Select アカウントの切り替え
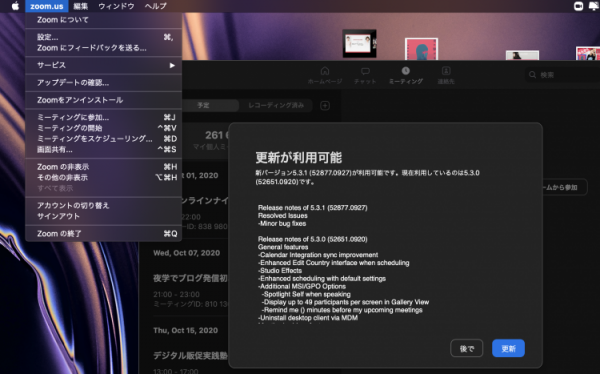The image size is (600, 374). point(103,206)
